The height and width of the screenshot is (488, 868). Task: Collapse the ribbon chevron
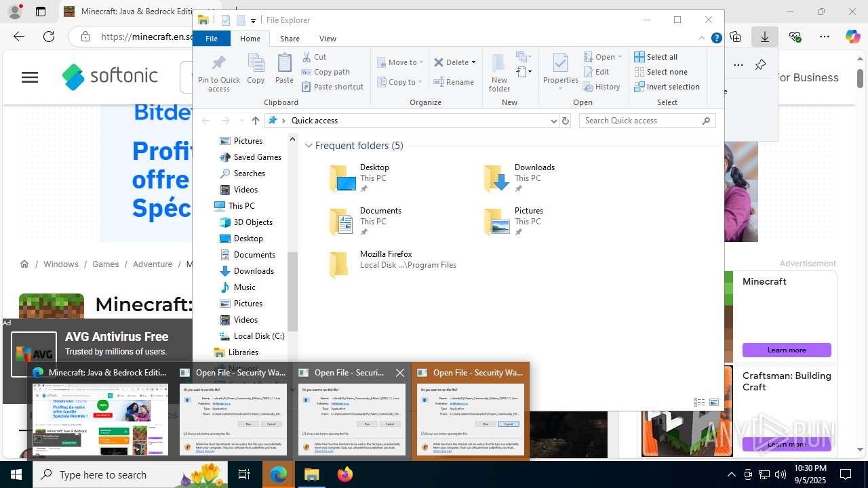pos(702,39)
